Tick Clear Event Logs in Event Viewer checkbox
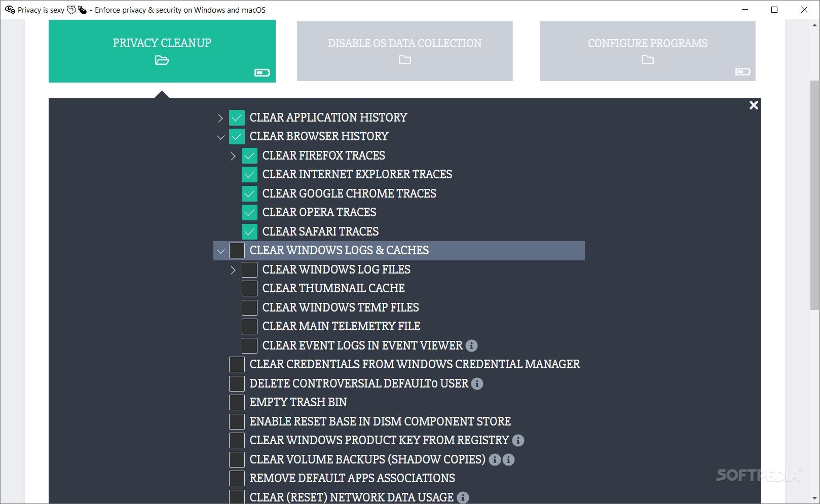Screen dimensions: 820x504 (249, 345)
